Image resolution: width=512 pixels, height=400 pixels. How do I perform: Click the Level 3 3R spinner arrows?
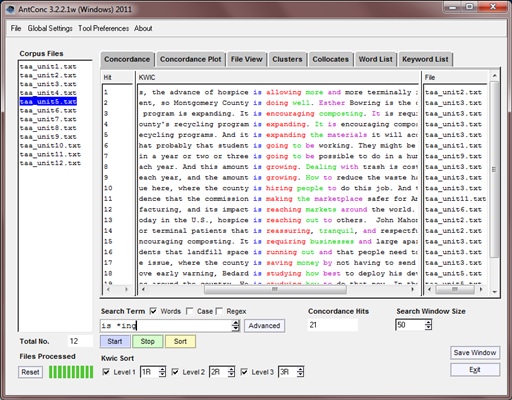pos(300,372)
